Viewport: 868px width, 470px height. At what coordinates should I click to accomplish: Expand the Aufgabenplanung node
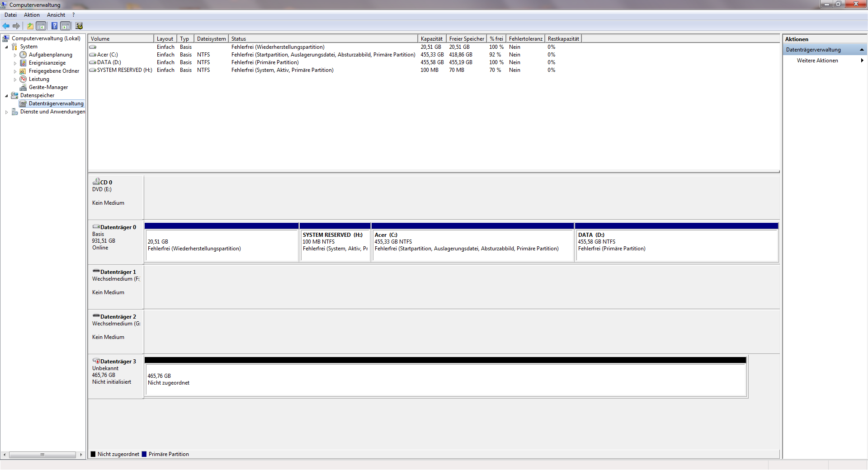pos(15,55)
